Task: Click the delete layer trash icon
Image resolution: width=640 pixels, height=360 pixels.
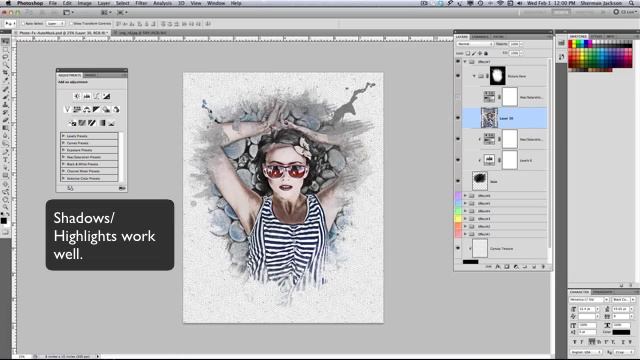Action: coord(543,267)
